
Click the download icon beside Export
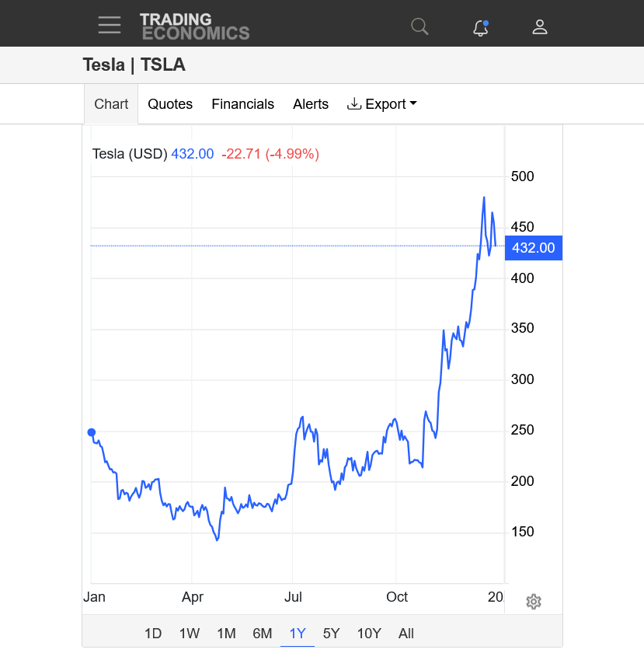(x=354, y=104)
